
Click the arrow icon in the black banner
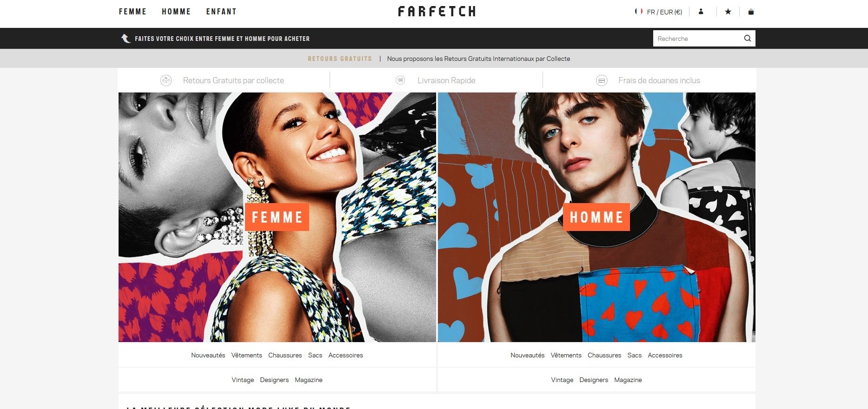pyautogui.click(x=126, y=39)
